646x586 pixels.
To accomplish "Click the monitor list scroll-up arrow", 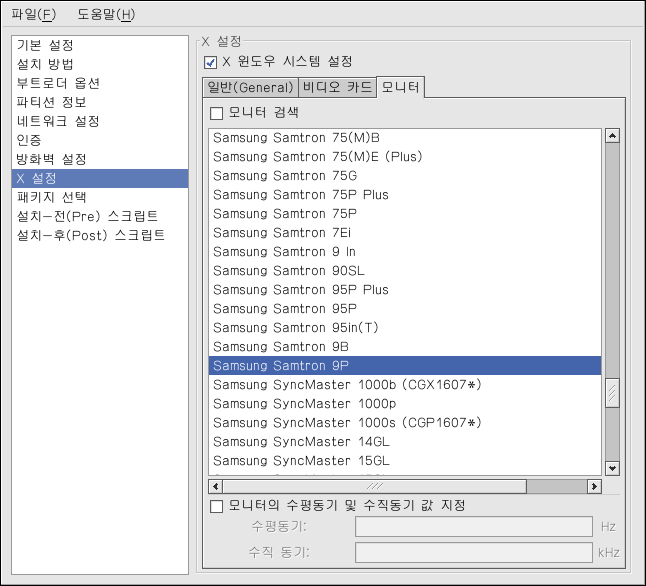I will pos(612,136).
